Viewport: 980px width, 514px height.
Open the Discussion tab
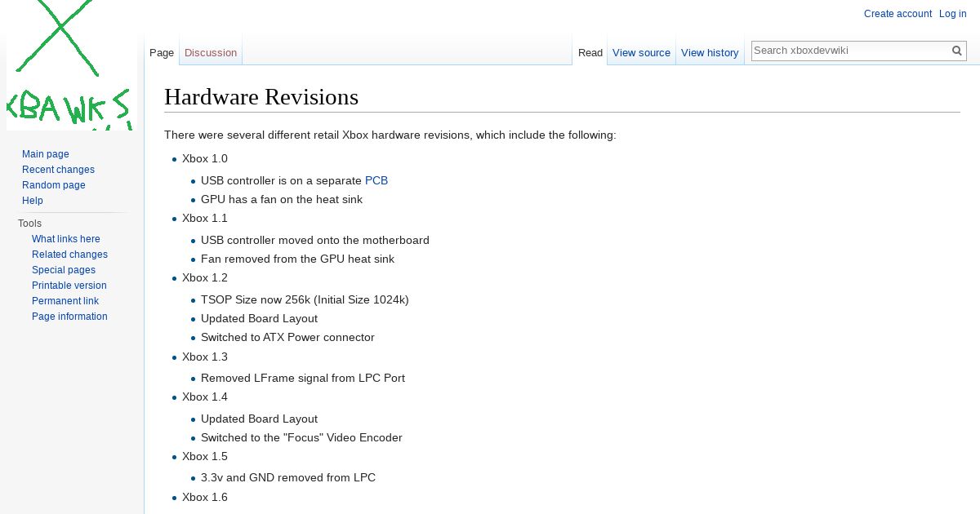pos(211,52)
